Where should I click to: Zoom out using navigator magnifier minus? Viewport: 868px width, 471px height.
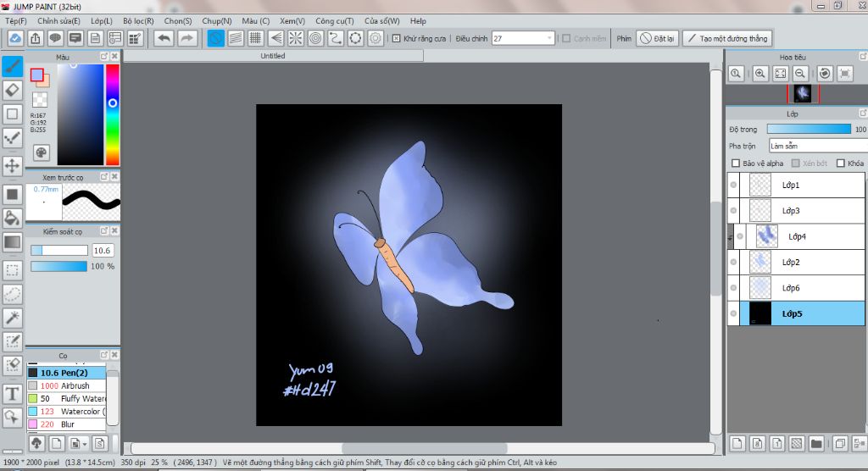800,73
